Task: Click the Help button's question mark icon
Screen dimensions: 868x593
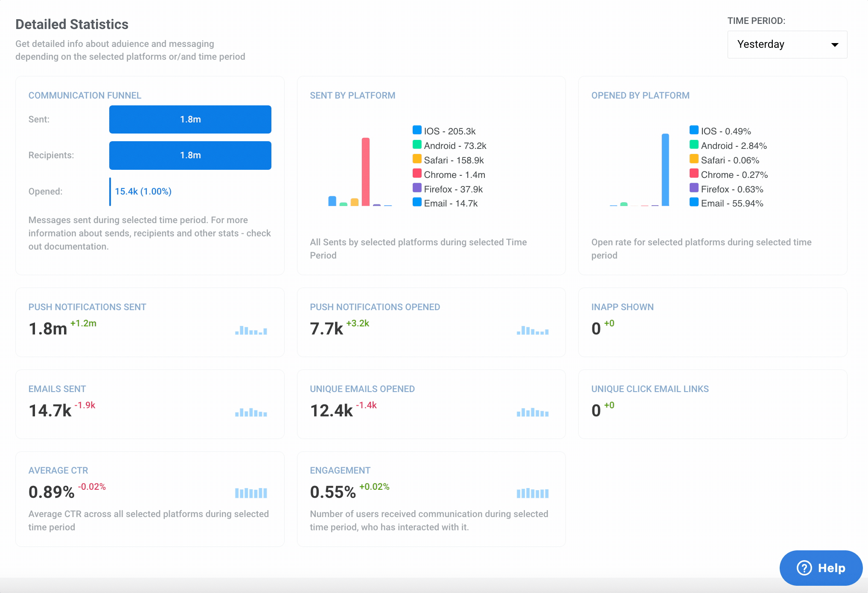Action: [804, 568]
